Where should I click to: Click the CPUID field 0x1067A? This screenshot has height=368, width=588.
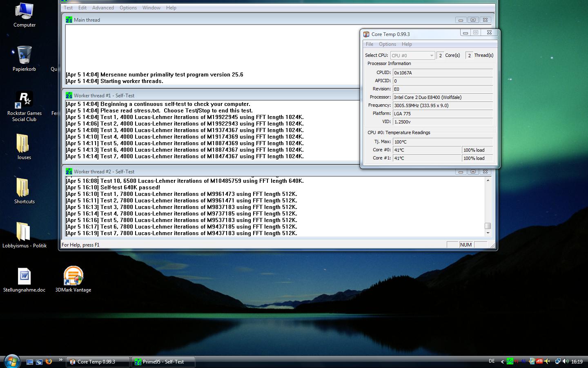443,73
